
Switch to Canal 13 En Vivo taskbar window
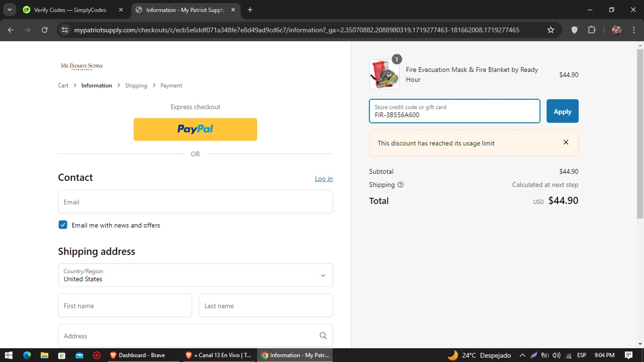pyautogui.click(x=219, y=355)
